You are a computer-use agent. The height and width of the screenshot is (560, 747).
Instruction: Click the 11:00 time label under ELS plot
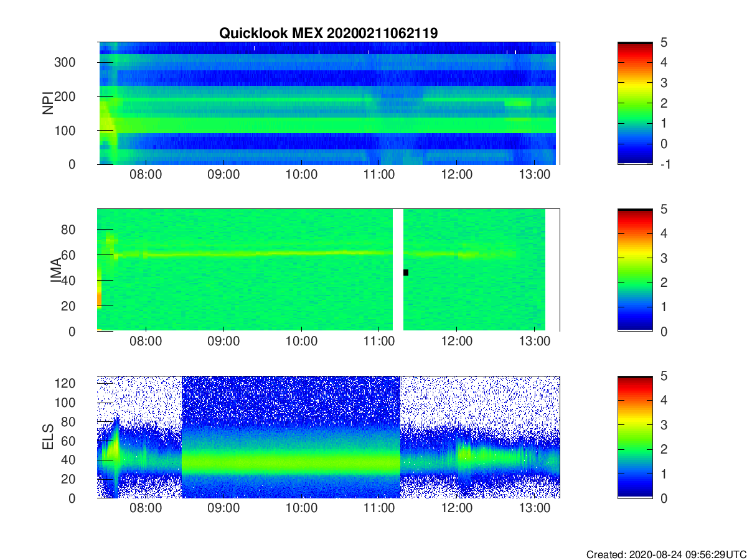point(379,508)
